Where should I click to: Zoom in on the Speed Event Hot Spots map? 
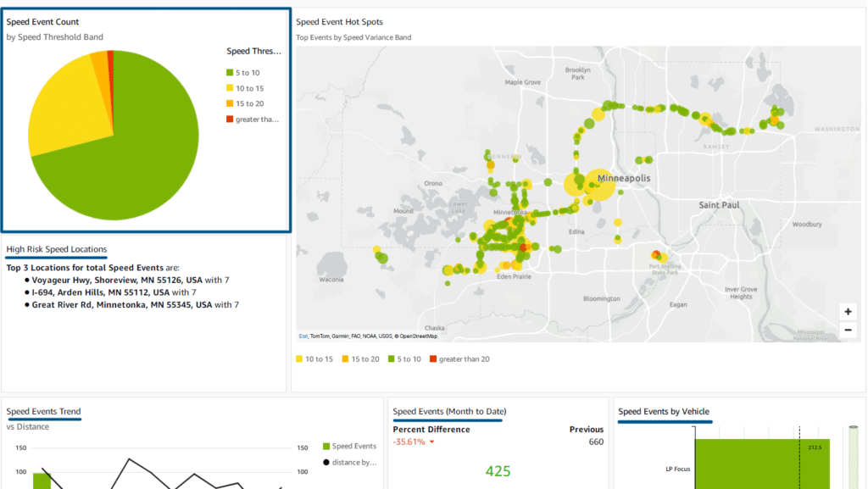point(848,313)
